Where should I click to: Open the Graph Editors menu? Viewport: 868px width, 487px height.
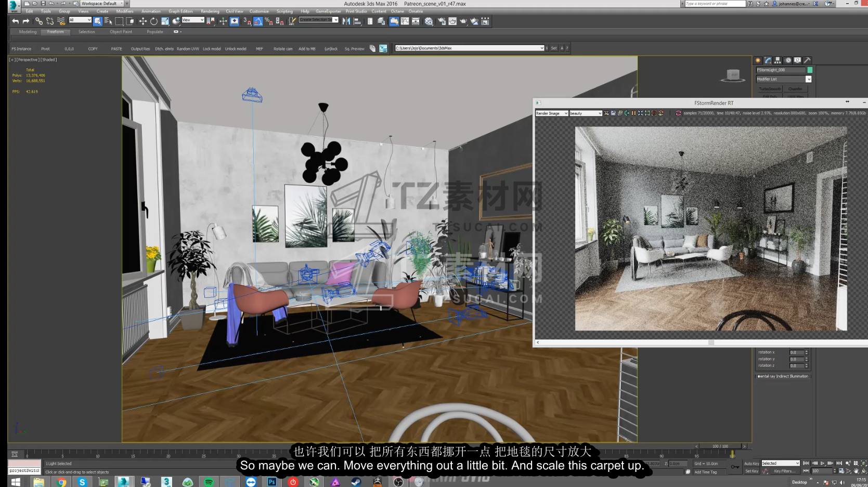pos(180,11)
